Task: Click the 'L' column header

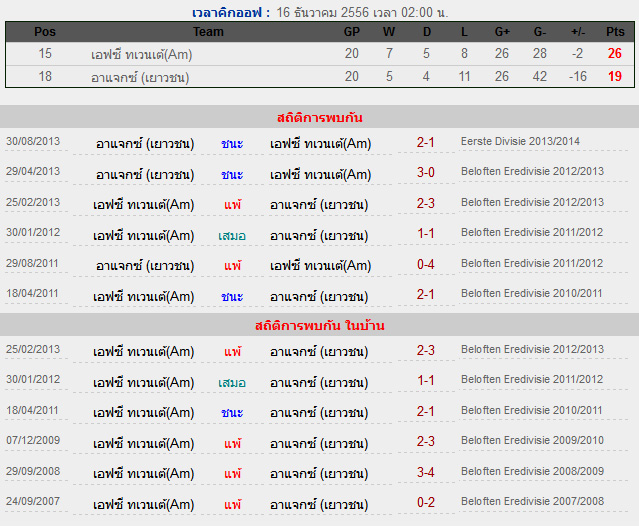Action: [x=464, y=32]
